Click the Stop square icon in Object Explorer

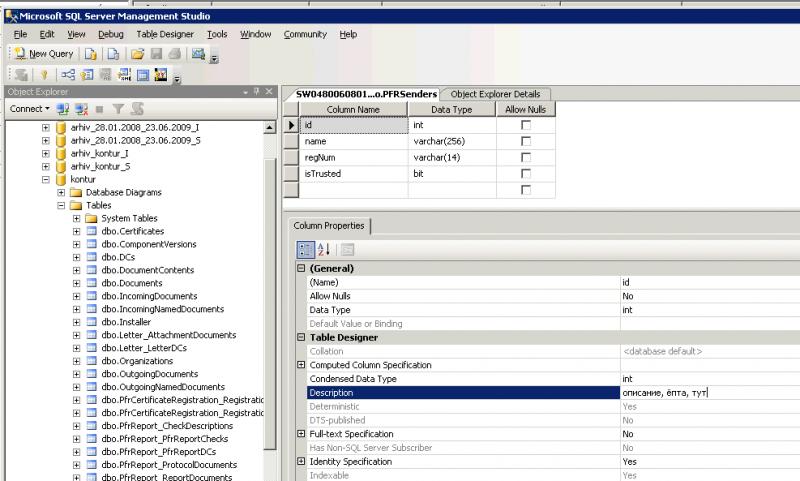pyautogui.click(x=99, y=109)
